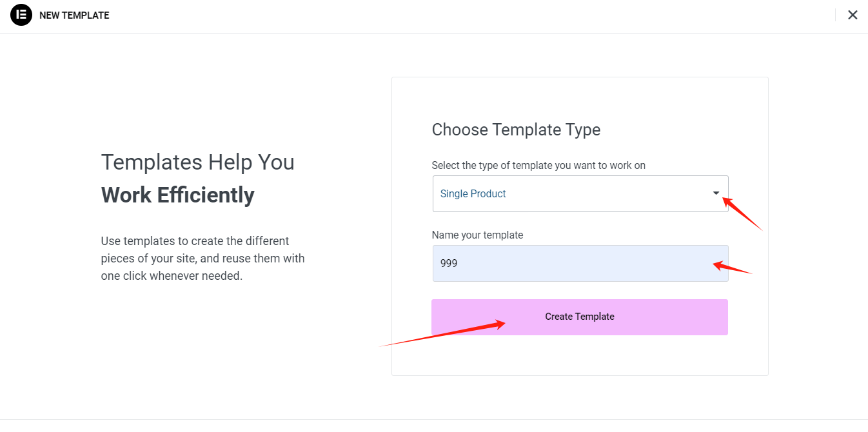Click the 'Use templates to create' description paragraph
The image size is (868, 432).
click(202, 259)
